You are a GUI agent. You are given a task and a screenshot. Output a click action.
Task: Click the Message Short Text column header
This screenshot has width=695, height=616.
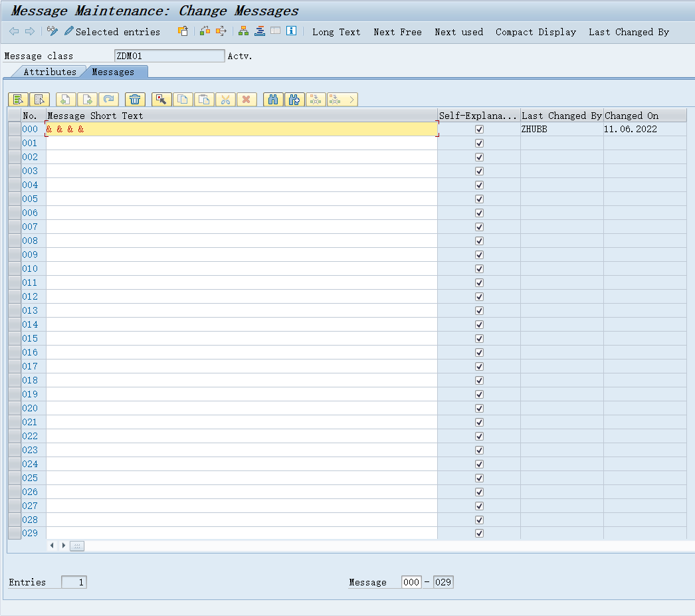coord(242,116)
